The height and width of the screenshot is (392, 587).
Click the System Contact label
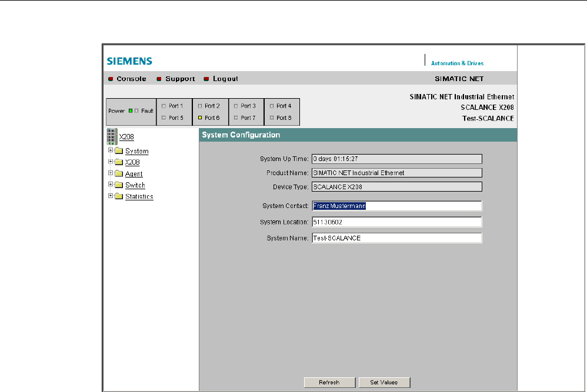(285, 206)
